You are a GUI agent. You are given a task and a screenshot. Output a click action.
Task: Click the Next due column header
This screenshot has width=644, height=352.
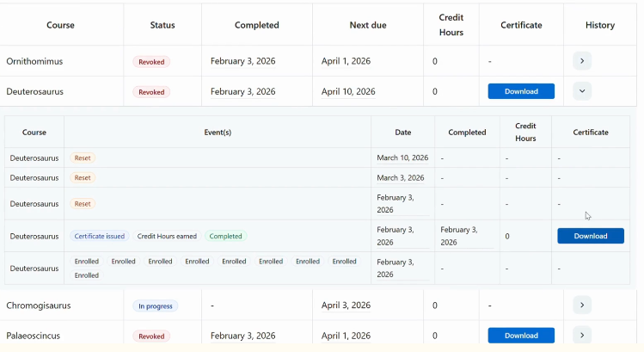pyautogui.click(x=367, y=25)
